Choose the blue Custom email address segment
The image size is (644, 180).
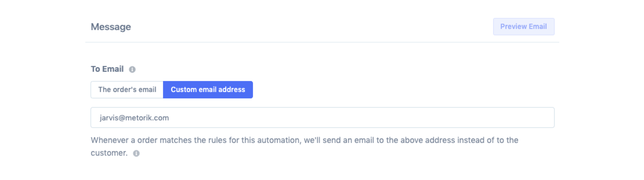coord(208,90)
